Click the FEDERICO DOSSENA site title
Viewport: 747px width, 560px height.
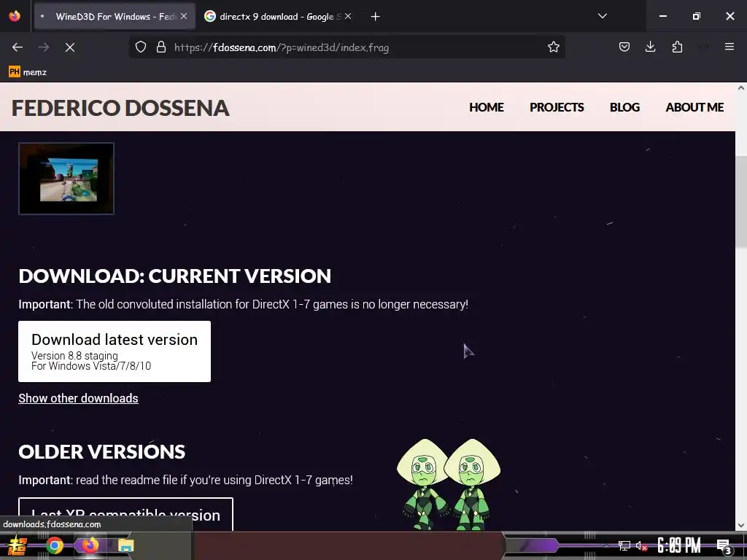[120, 108]
